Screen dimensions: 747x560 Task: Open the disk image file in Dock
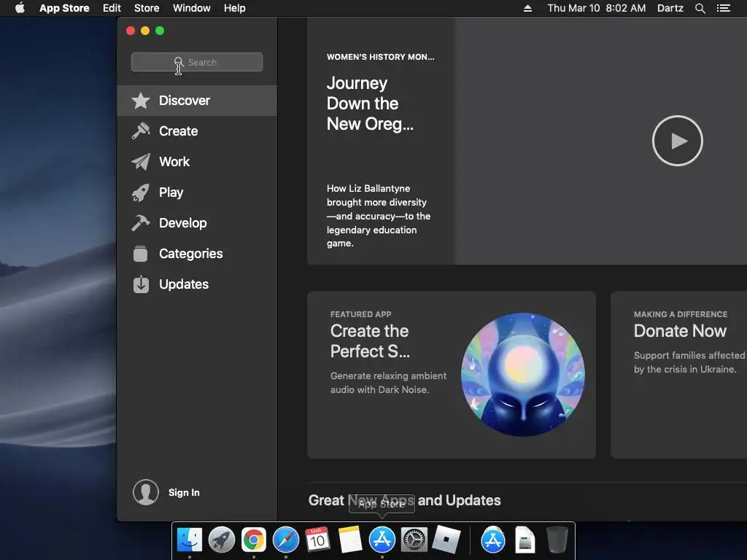pyautogui.click(x=525, y=540)
